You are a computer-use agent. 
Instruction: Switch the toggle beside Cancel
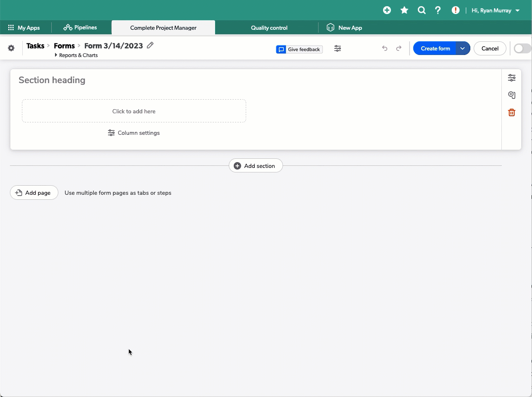(522, 48)
